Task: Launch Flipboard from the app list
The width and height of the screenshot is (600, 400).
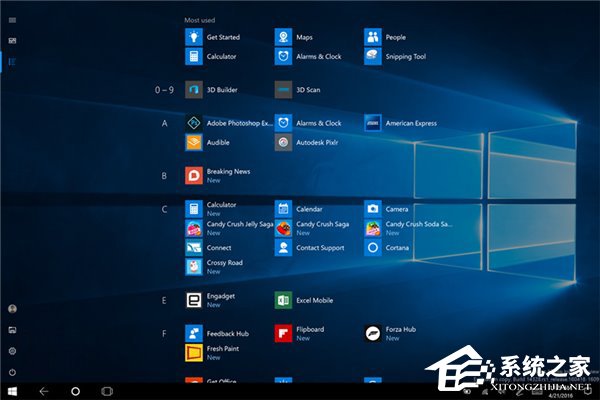Action: (283, 333)
